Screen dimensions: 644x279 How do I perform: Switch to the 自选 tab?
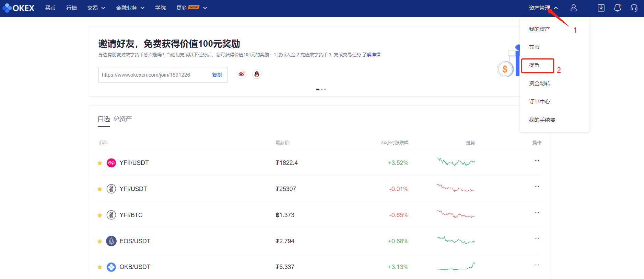click(x=104, y=119)
